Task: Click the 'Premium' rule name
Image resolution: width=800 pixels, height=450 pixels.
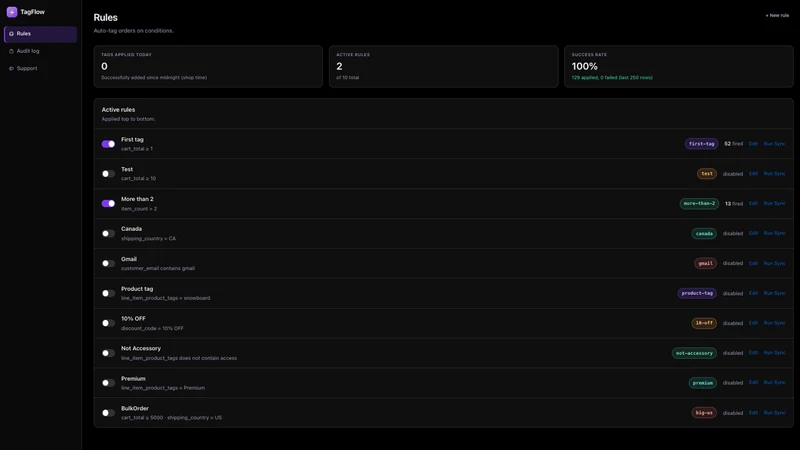Action: pos(133,379)
